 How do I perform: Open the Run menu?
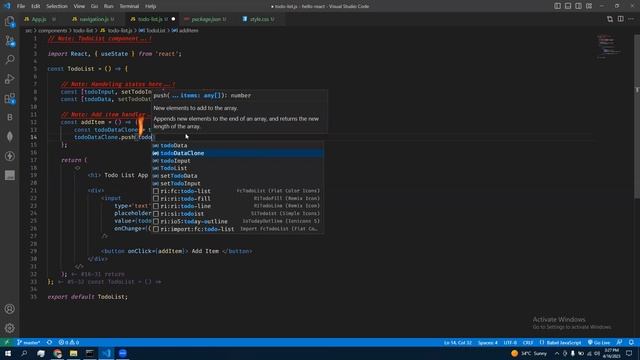click(109, 6)
